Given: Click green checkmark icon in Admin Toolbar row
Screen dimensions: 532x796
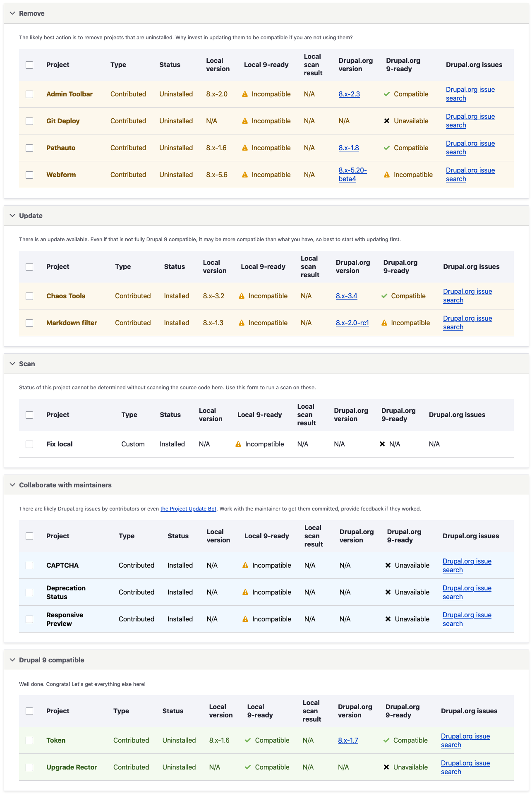Looking at the screenshot, I should click(387, 94).
